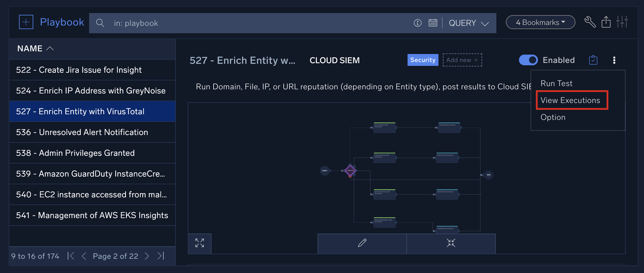The height and width of the screenshot is (273, 644).
Task: Open the 4 Bookmarks dropdown
Action: coord(540,22)
